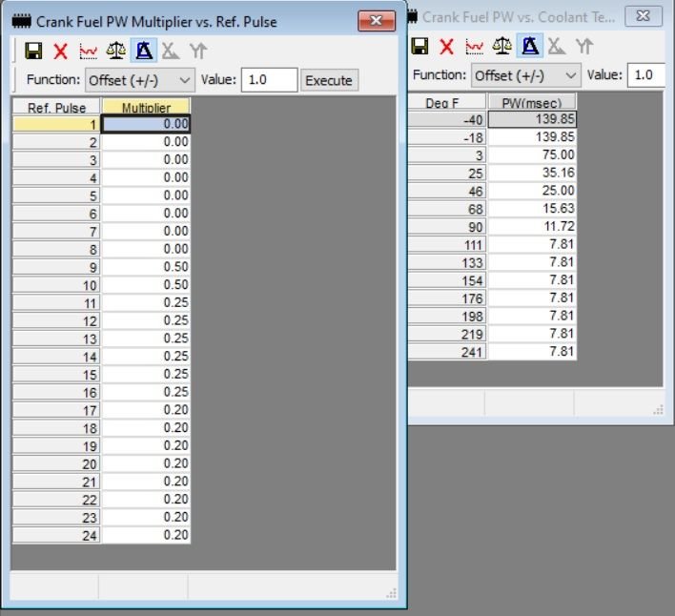Click Value field in Multiplier window
675x616 pixels.
click(x=270, y=80)
